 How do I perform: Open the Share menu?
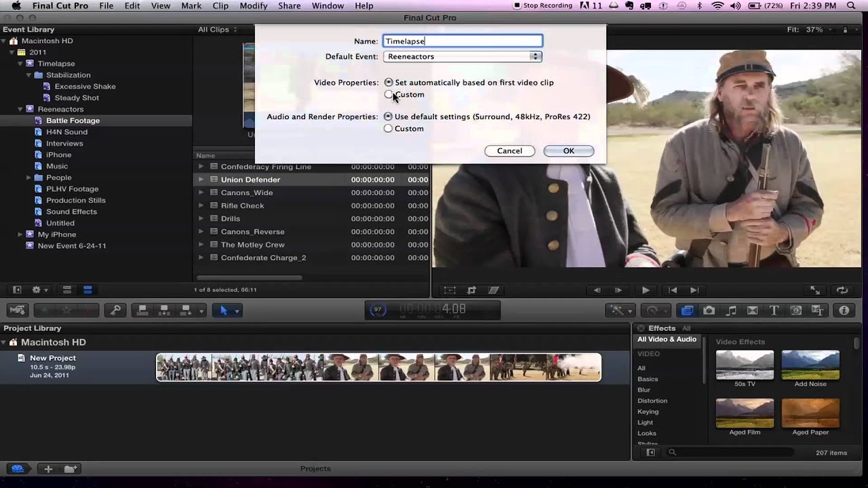[x=290, y=5]
